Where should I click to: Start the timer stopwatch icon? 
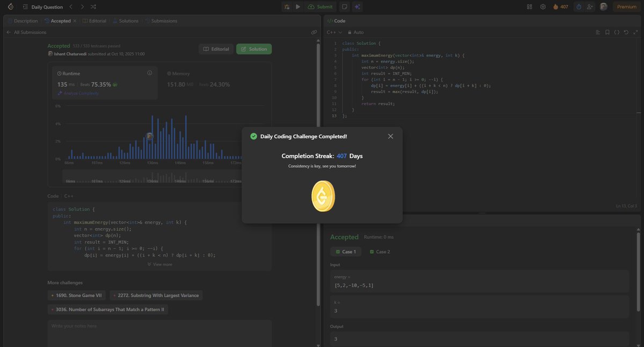click(x=579, y=7)
